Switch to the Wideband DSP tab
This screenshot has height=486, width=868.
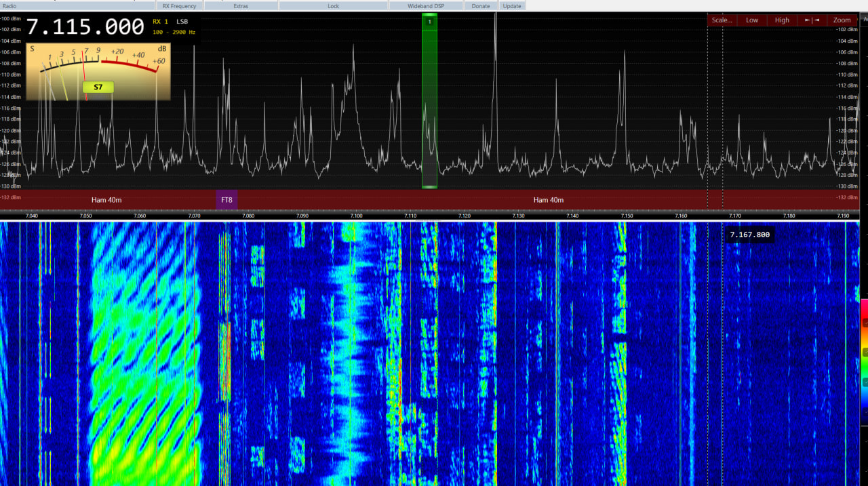click(425, 6)
